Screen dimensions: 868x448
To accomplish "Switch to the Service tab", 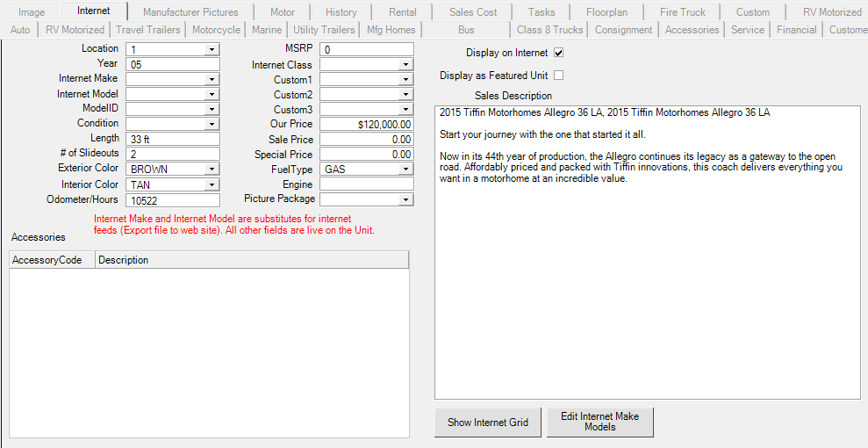I will pos(747,30).
